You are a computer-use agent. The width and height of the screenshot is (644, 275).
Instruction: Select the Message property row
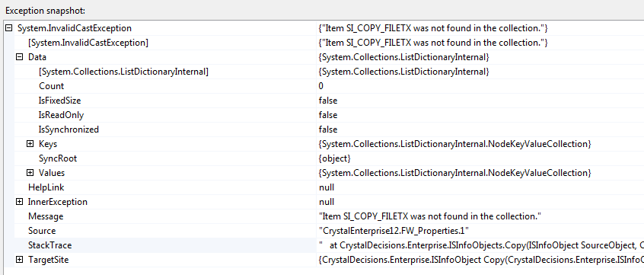[x=324, y=216]
